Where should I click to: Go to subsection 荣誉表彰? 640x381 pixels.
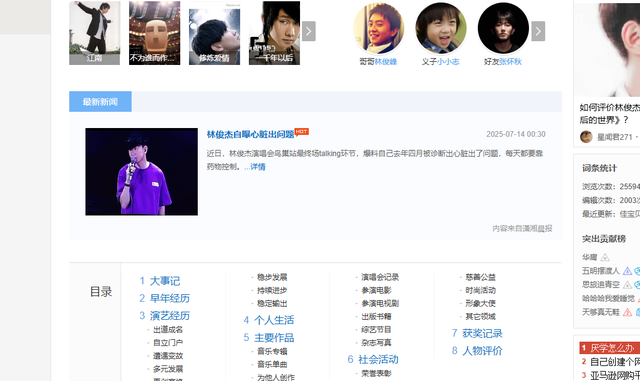[x=376, y=373]
